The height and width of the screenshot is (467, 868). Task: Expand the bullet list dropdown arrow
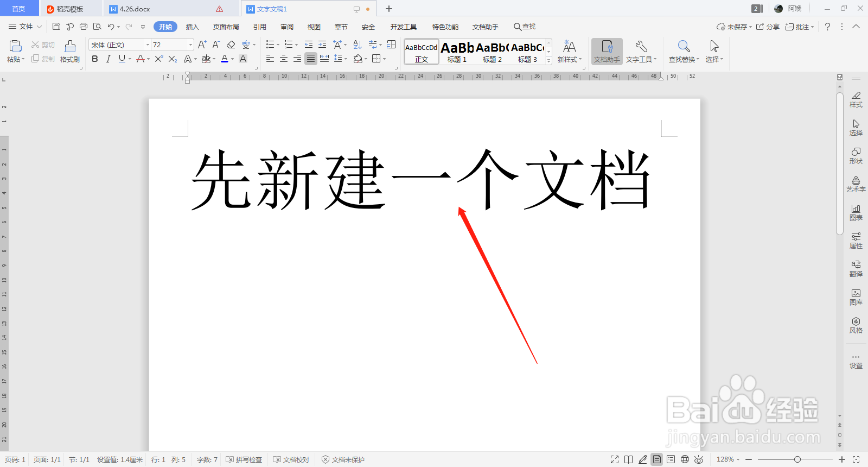pos(278,45)
